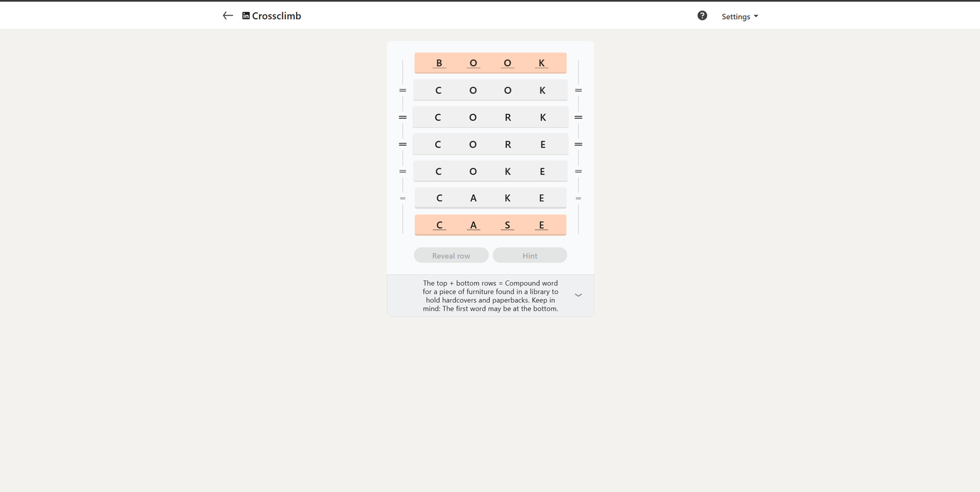
Task: Go back using the left arrow
Action: (x=228, y=16)
